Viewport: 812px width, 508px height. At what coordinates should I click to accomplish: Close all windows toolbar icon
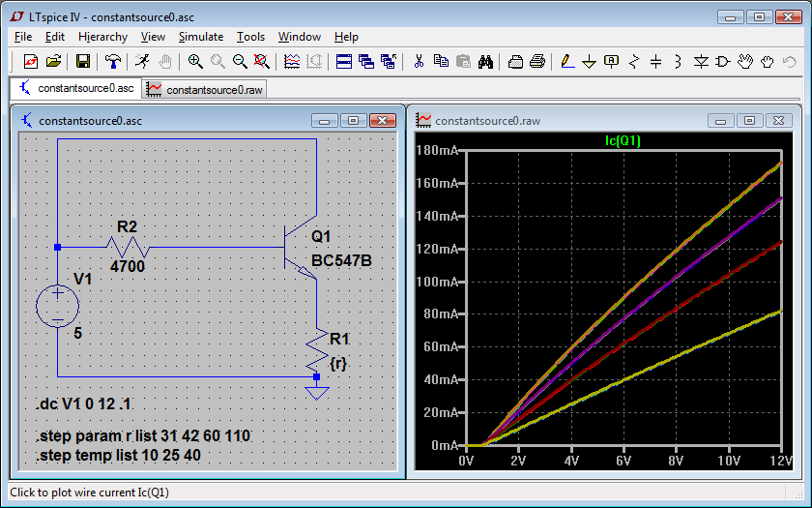tap(389, 62)
